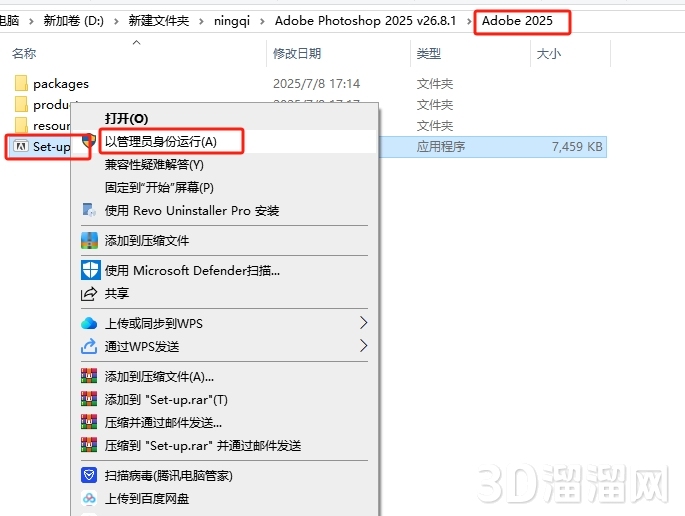The width and height of the screenshot is (685, 516).
Task: Click the Microsoft Defender shield icon
Action: point(90,270)
